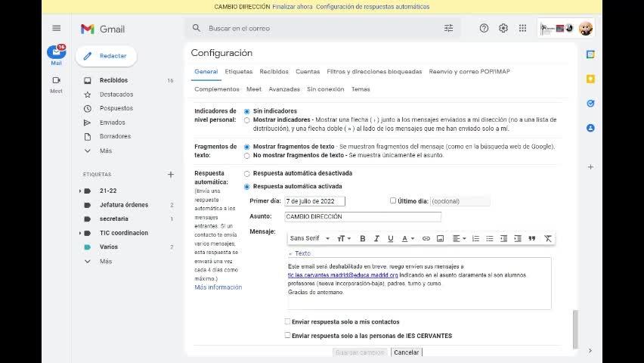Image resolution: width=644 pixels, height=363 pixels.
Task: Open Filtros y direcciones bloqueadas tab
Action: [374, 72]
